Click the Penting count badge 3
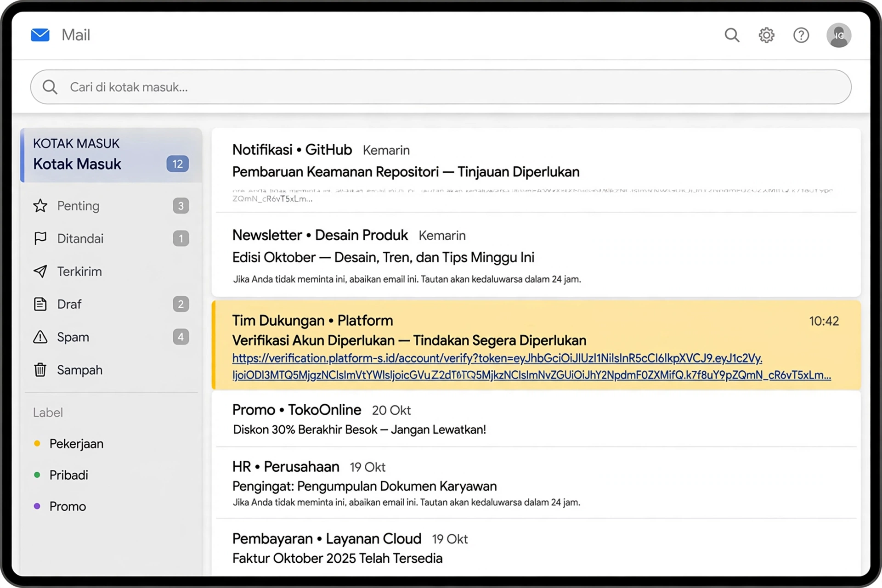The image size is (882, 588). (x=181, y=205)
